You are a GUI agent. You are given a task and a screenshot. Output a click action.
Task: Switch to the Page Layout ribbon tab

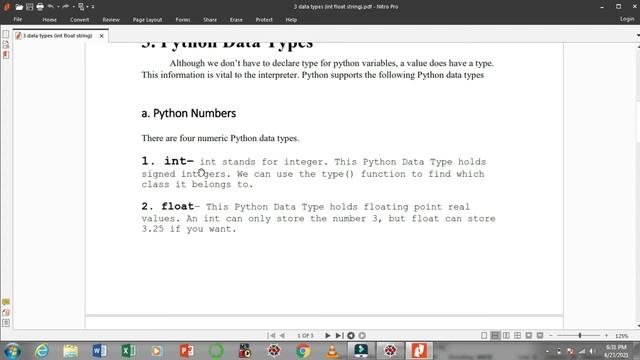147,20
